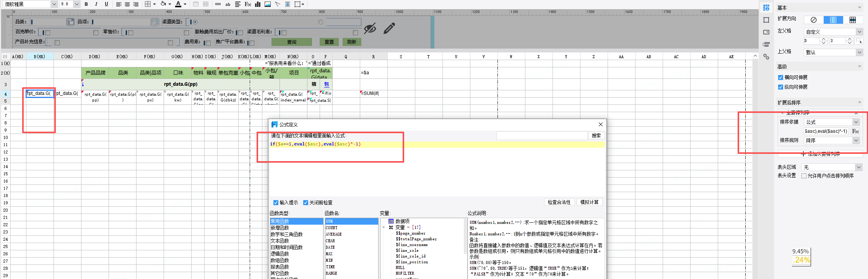Click the font color A swatch
Viewport: 868px width, 279px height.
178,4
